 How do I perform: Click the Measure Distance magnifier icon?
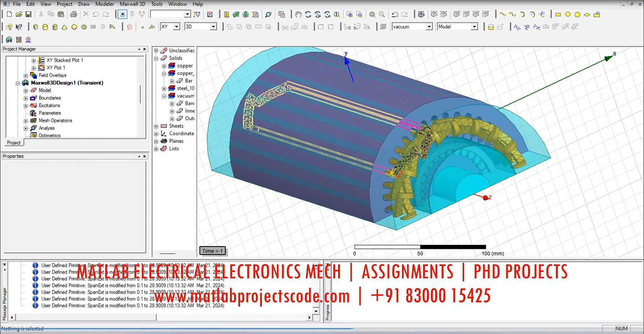pos(268,14)
